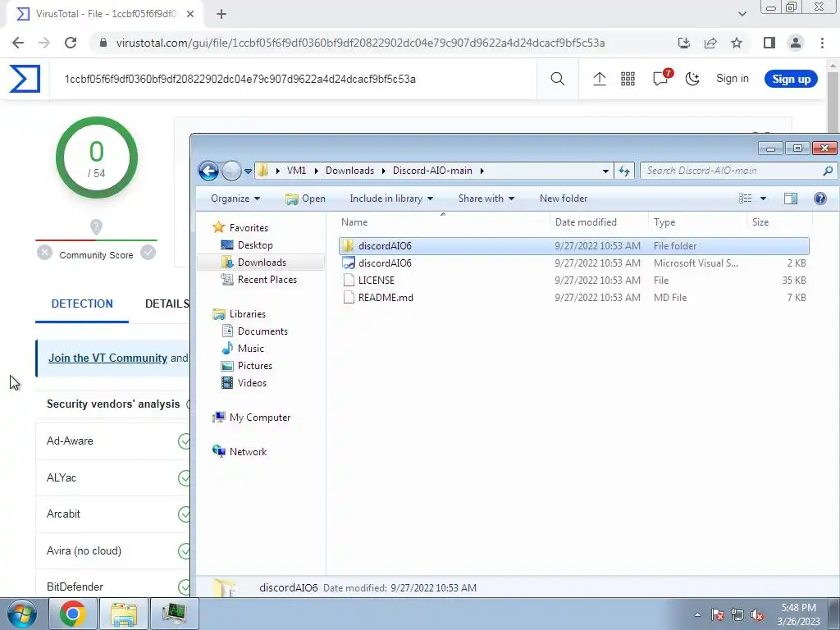Click VirusTotal Sign in link
This screenshot has width=840, height=630.
click(x=733, y=79)
